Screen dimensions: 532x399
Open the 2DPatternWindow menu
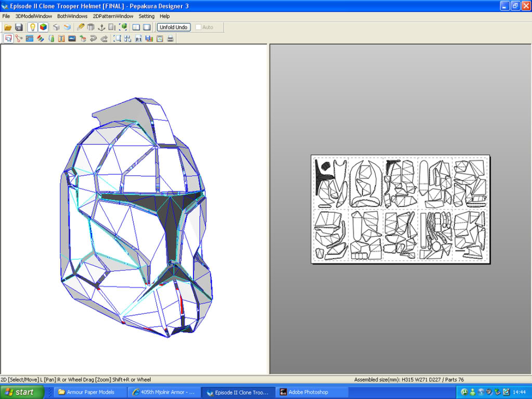(x=113, y=16)
